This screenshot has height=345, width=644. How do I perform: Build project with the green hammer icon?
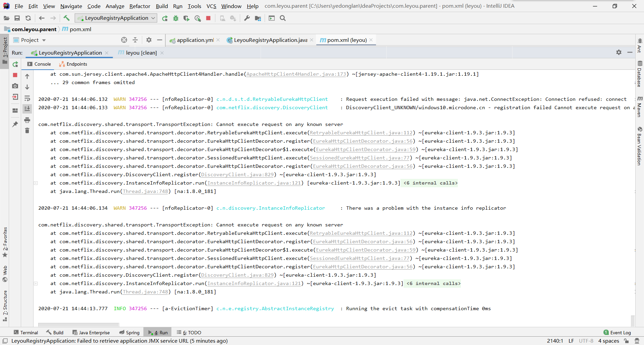(x=66, y=18)
